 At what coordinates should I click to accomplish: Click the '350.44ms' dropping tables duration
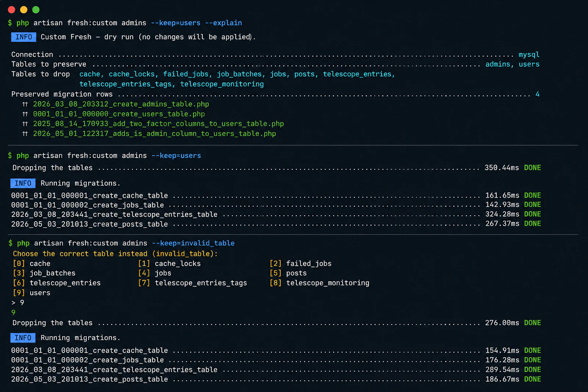502,168
